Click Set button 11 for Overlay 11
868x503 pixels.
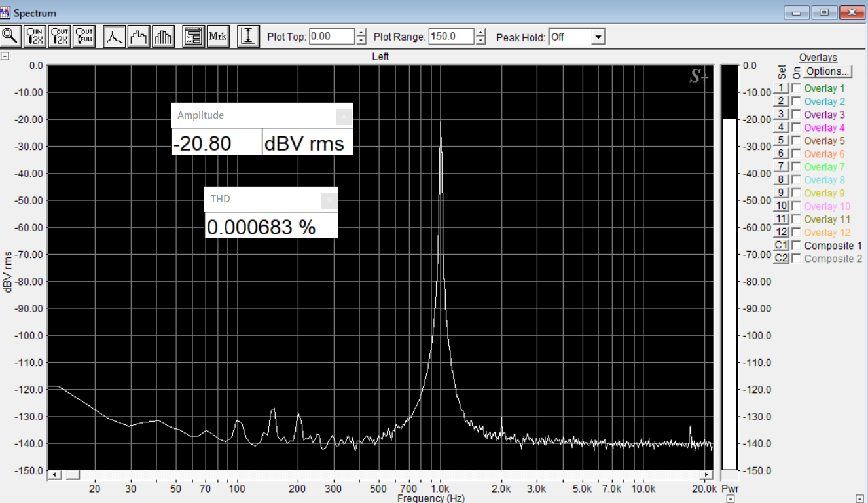point(781,219)
